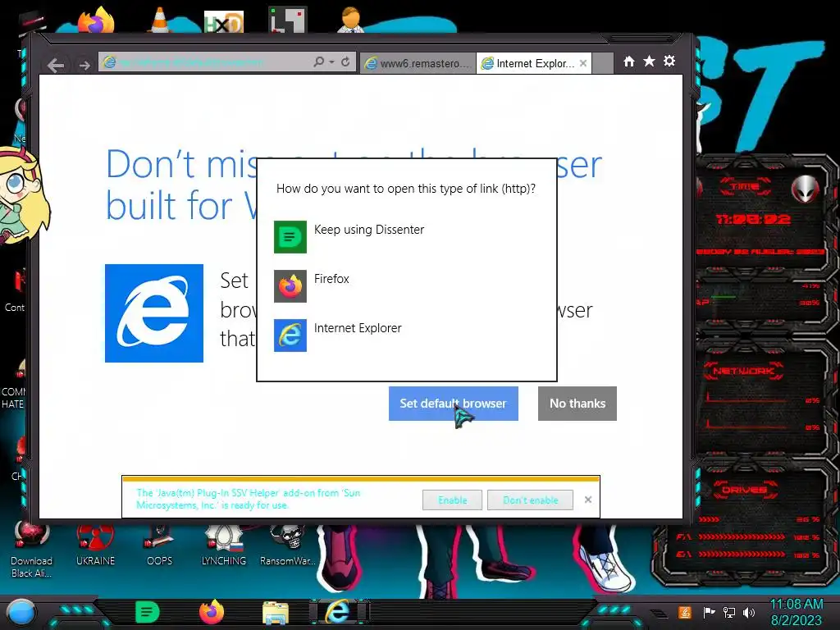
Task: Open the Download Black Ali... desktop icon
Action: (32, 550)
